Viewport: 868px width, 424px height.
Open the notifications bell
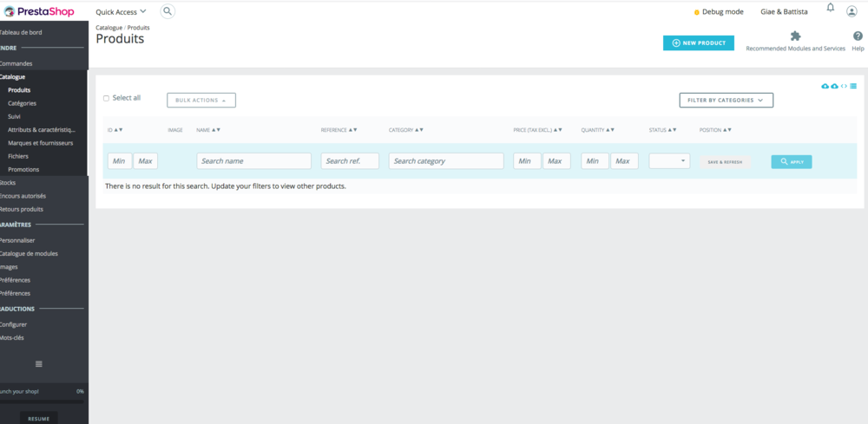point(831,8)
